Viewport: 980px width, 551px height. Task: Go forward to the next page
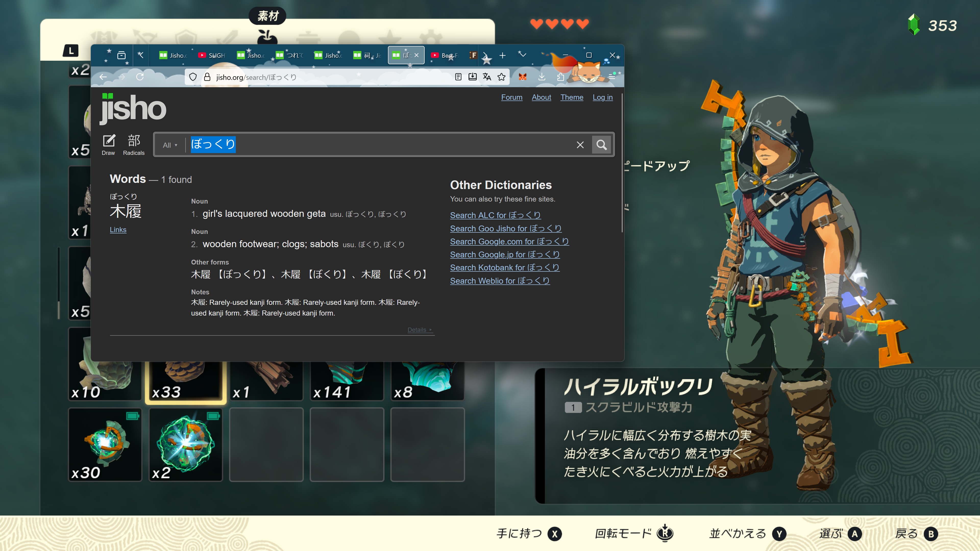pyautogui.click(x=121, y=77)
